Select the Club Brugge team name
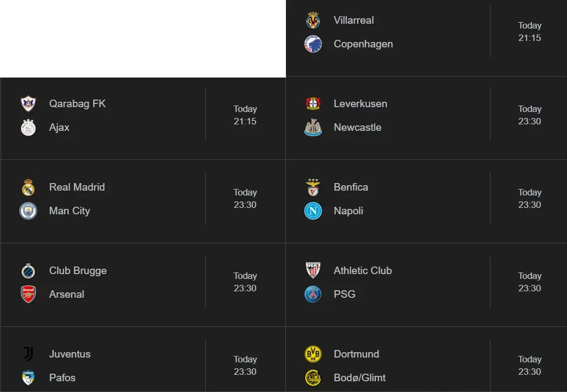 pos(78,271)
